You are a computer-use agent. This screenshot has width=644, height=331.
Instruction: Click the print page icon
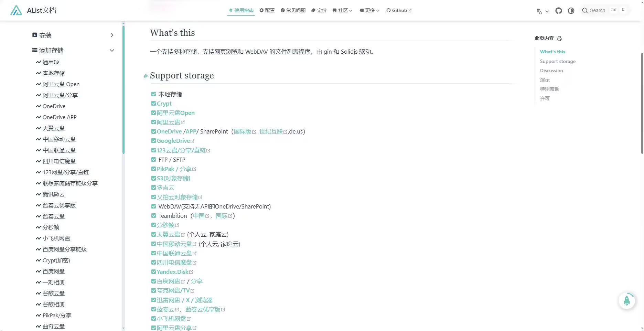coord(559,39)
